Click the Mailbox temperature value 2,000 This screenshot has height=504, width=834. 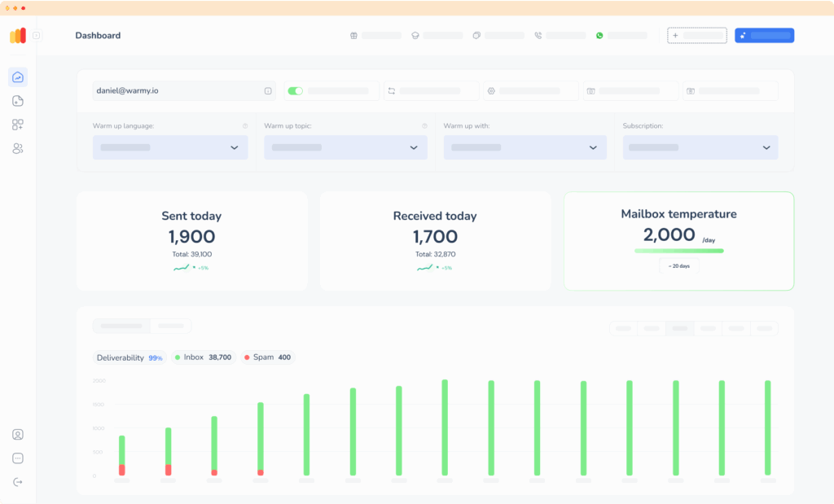(x=669, y=234)
